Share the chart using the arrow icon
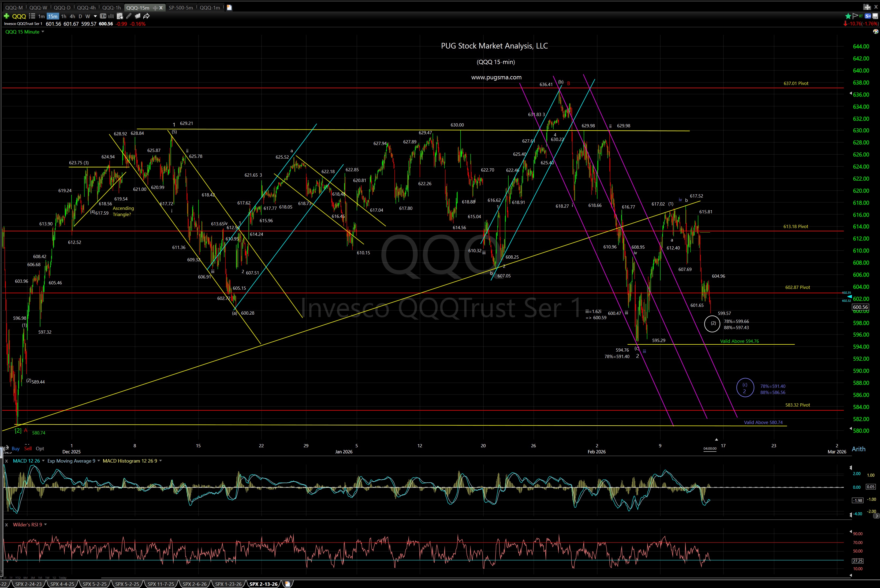 (146, 16)
